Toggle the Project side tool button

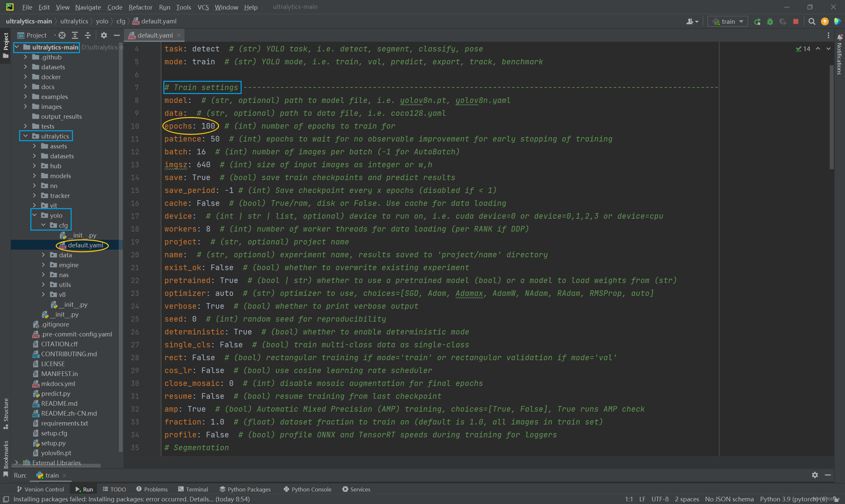5,45
